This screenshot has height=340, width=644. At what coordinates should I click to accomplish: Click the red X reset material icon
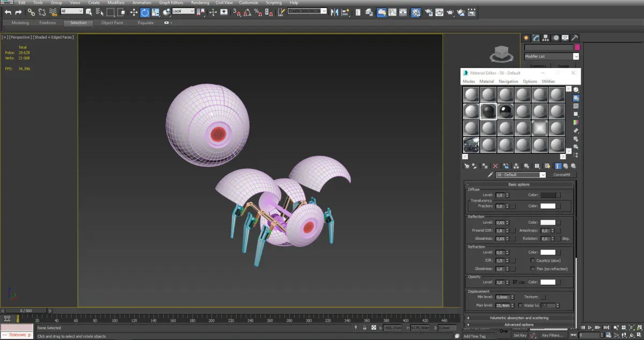tap(495, 166)
